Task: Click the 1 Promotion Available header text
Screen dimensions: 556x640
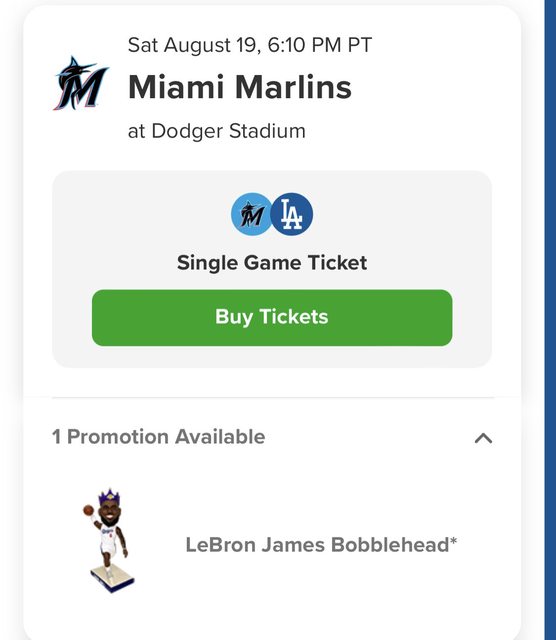Action: (x=159, y=437)
